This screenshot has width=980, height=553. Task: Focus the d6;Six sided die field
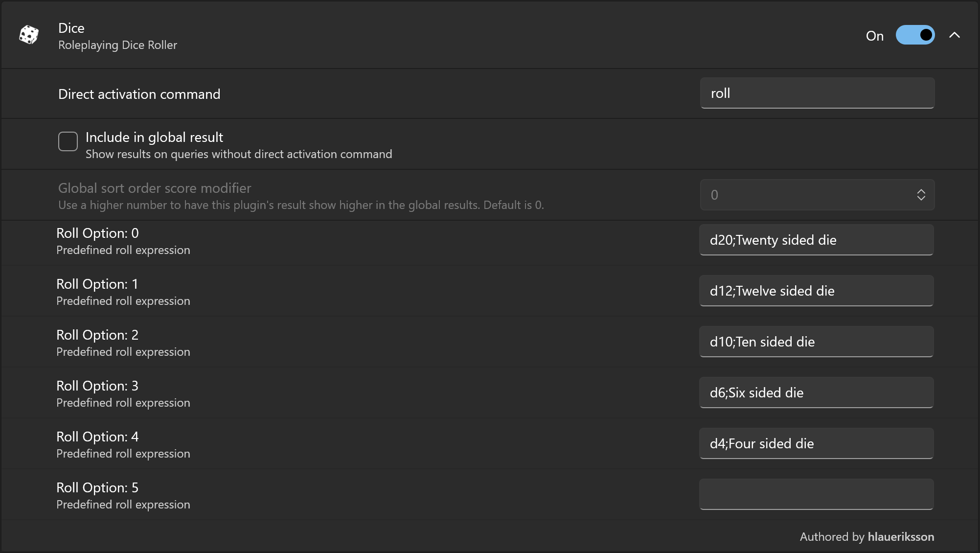[816, 392]
